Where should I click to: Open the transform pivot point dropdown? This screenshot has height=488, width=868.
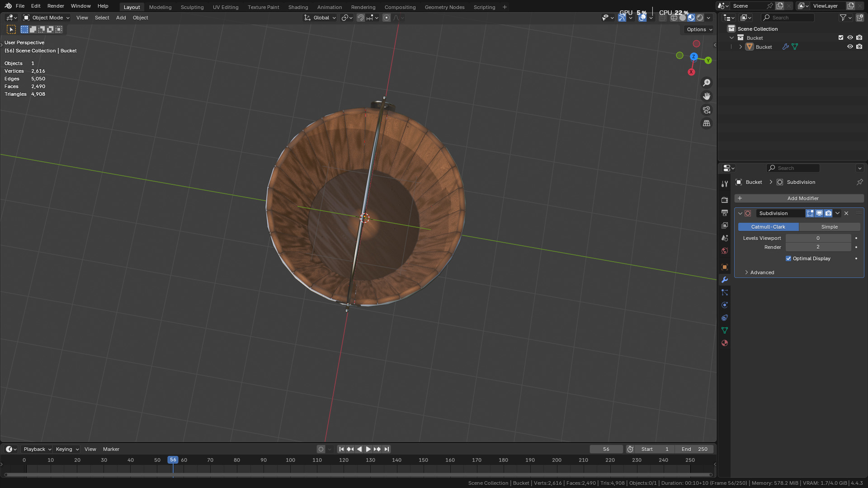pos(347,18)
